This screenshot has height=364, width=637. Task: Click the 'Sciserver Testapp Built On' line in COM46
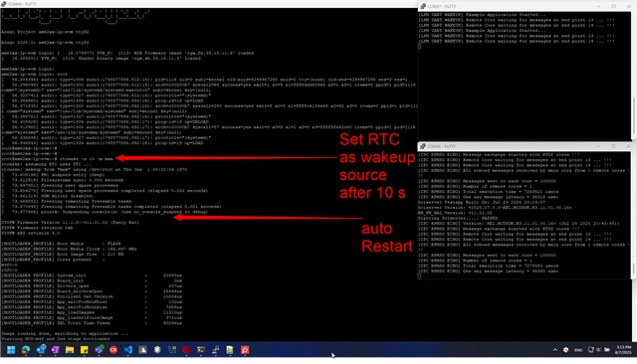(x=482, y=202)
